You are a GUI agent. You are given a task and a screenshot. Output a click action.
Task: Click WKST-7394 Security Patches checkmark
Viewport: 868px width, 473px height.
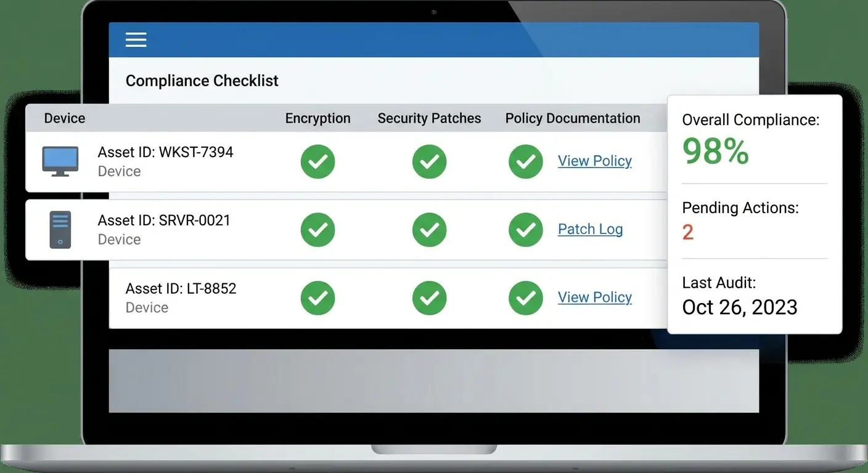[429, 161]
